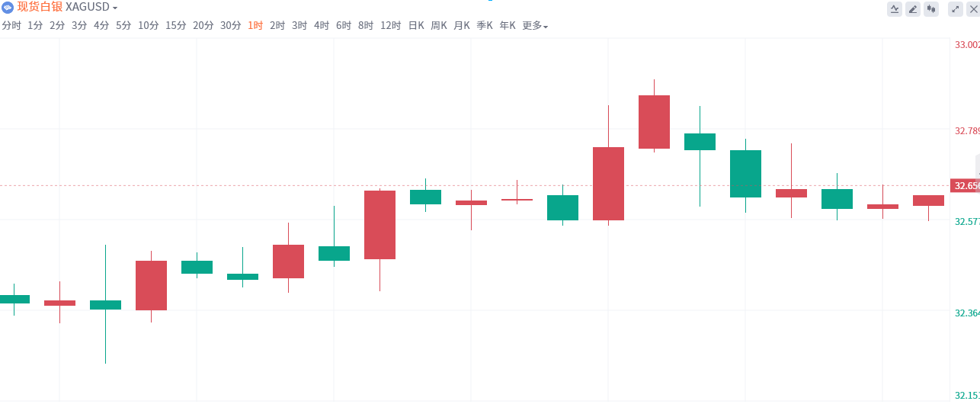The height and width of the screenshot is (414, 980).
Task: Close the chart panel
Action: click(x=972, y=9)
